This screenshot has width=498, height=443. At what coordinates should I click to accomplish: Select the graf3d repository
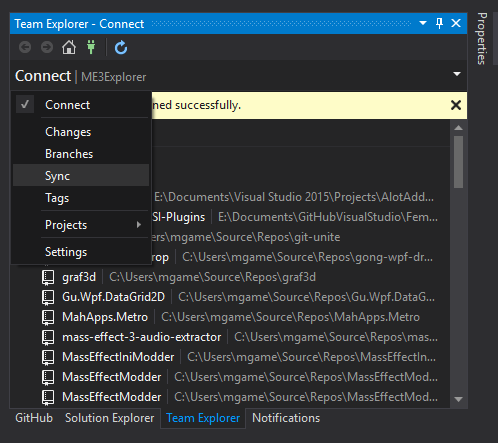coord(79,277)
